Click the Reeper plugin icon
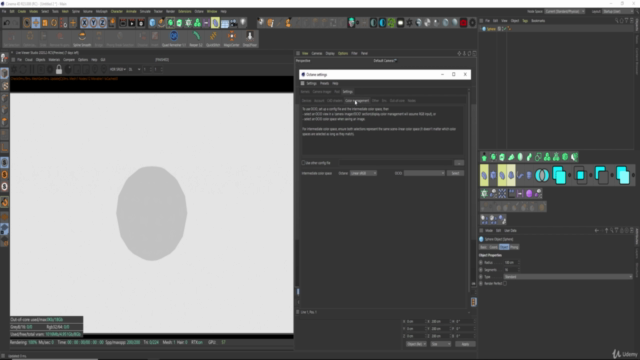This screenshot has width=640, height=360. pos(196,38)
